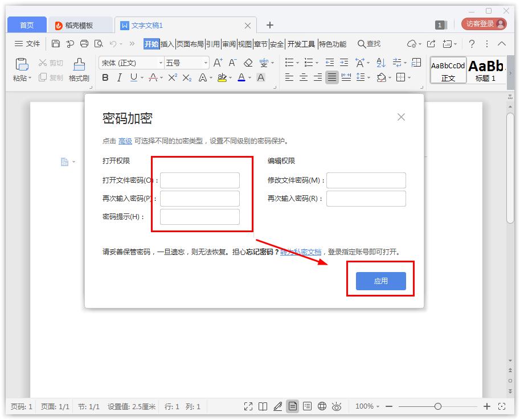Open the 高级 encryption options link
The width and height of the screenshot is (520, 420).
tap(125, 140)
